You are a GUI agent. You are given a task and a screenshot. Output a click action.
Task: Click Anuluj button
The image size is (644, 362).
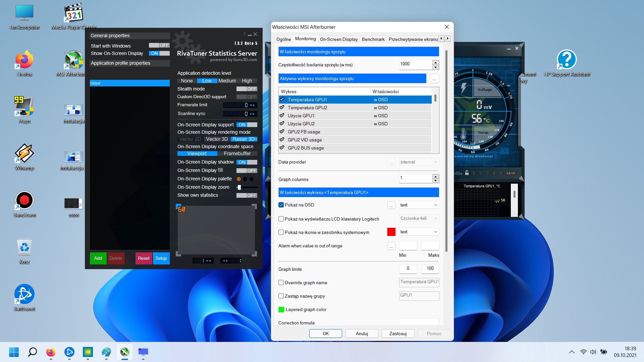point(362,334)
